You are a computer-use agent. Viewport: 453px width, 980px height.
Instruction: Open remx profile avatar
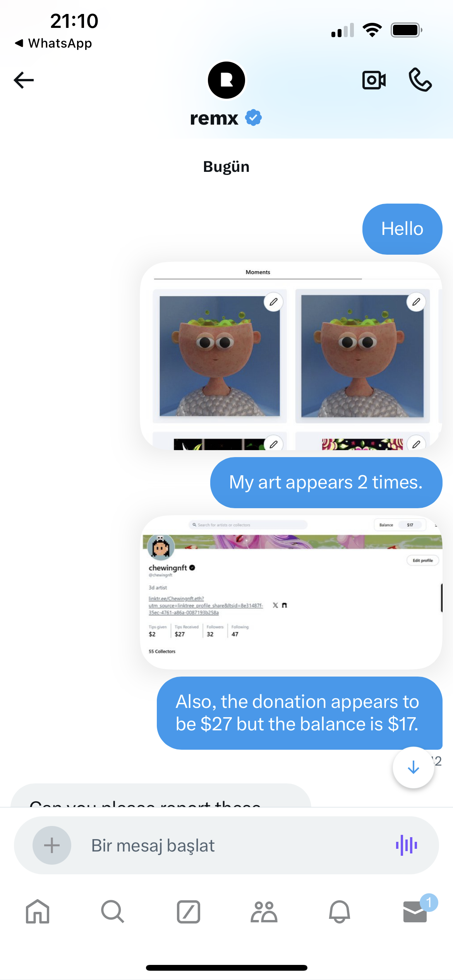[226, 80]
